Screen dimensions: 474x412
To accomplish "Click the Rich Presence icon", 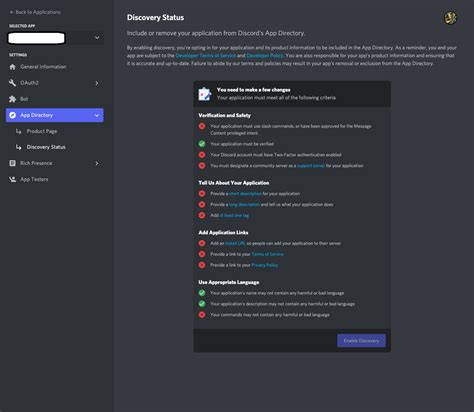I will tap(13, 163).
